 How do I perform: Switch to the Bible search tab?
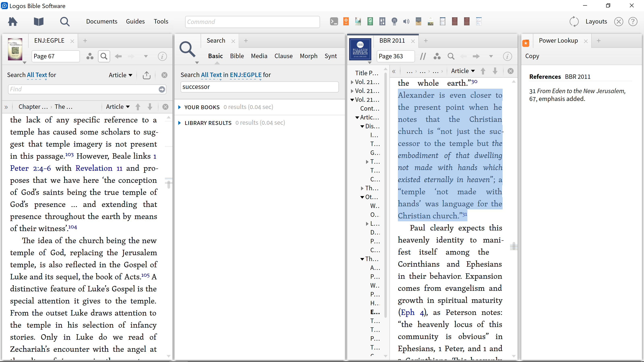[x=237, y=56]
